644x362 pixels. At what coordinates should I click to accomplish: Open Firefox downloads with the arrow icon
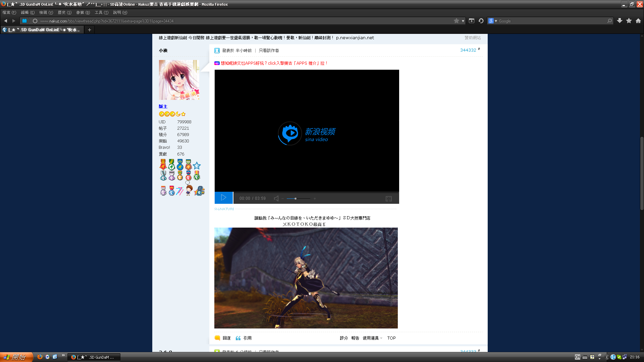pos(620,21)
